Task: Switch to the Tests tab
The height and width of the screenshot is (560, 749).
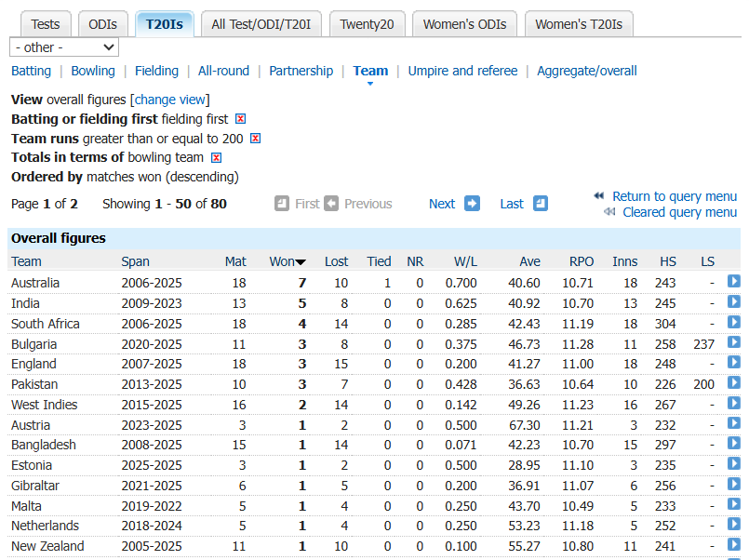Action: click(x=46, y=24)
